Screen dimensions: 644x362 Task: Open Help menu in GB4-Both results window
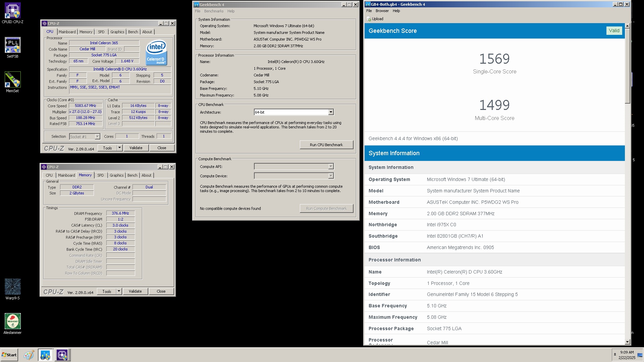coord(396,11)
